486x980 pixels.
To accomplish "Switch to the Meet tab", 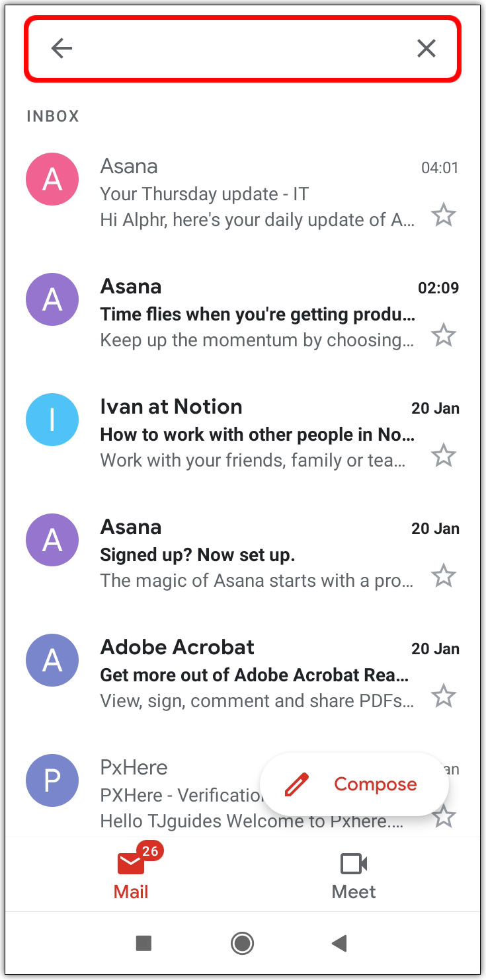I will pos(354,876).
